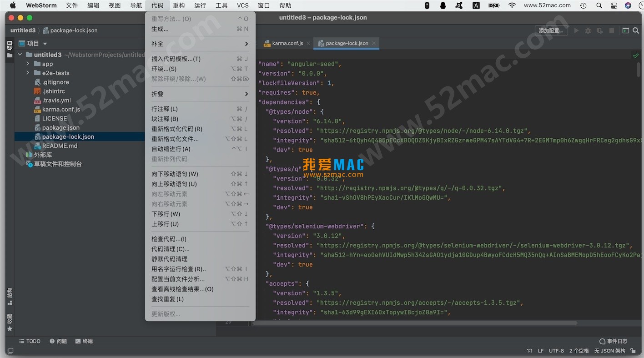Click the battery status icon
Viewport: 644px width, 358px height.
point(494,5)
